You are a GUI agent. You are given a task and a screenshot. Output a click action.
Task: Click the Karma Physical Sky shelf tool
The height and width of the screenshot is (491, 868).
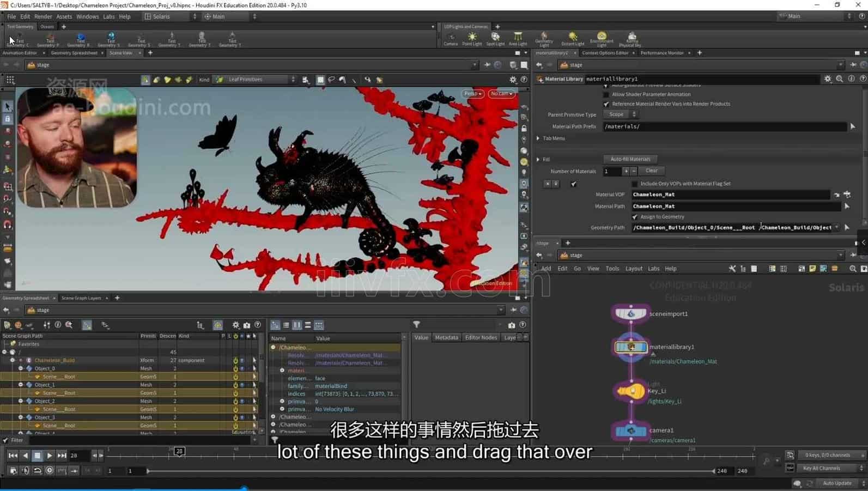point(631,39)
